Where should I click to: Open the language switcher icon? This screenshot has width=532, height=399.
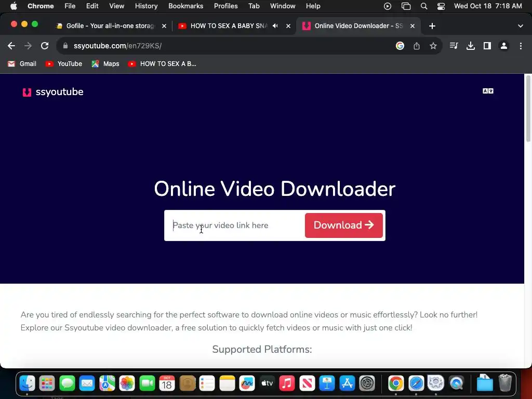coord(488,91)
